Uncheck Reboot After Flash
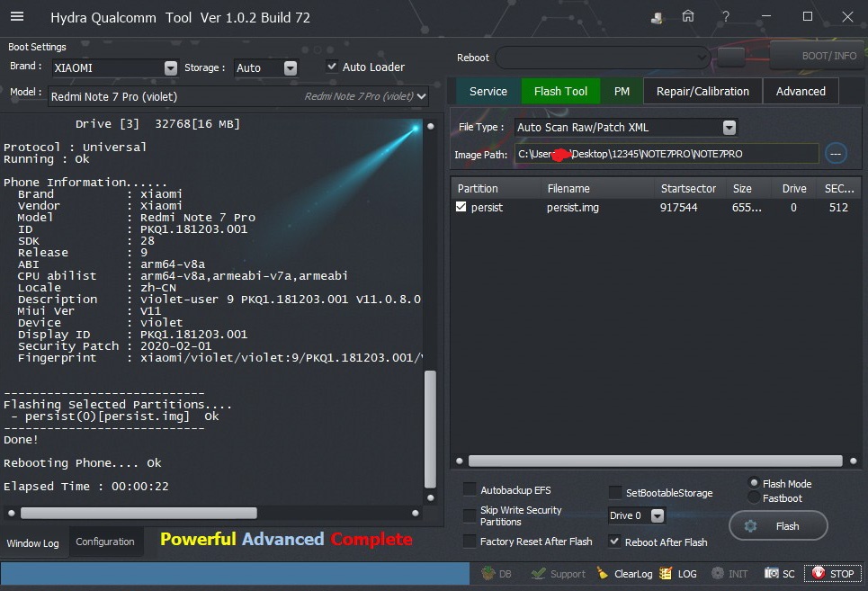Viewport: 868px width, 591px height. coord(615,542)
